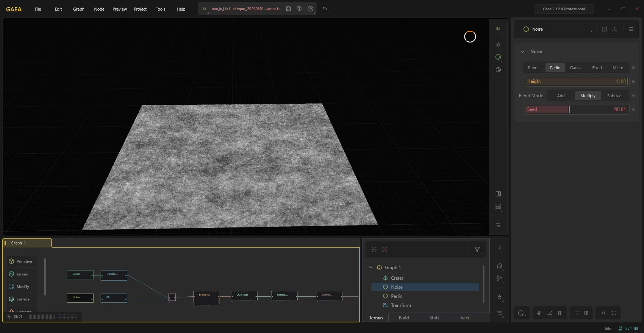
Task: Expand side panel with chevron arrow
Action: pyautogui.click(x=499, y=247)
